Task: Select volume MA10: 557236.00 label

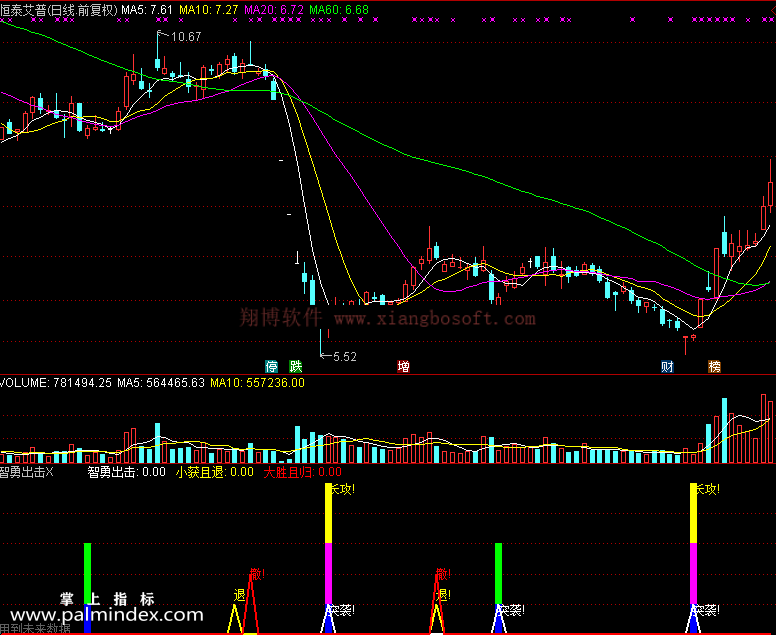Action: [x=257, y=383]
